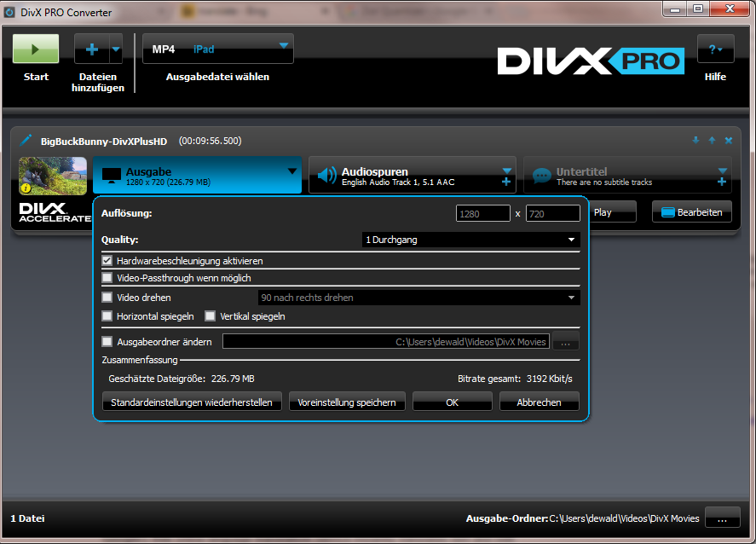756x544 pixels.
Task: Enable Vertikal spiegeln checkbox
Action: point(211,315)
